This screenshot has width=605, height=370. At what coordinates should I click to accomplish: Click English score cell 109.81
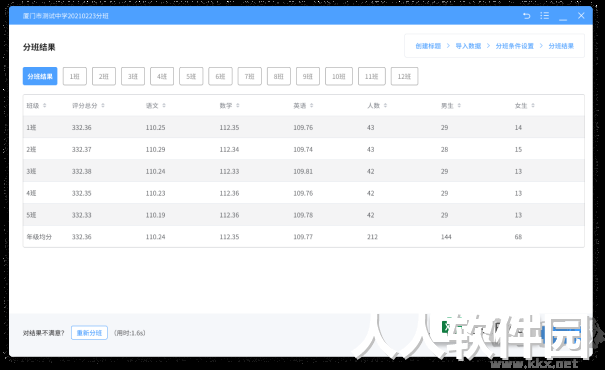point(303,171)
